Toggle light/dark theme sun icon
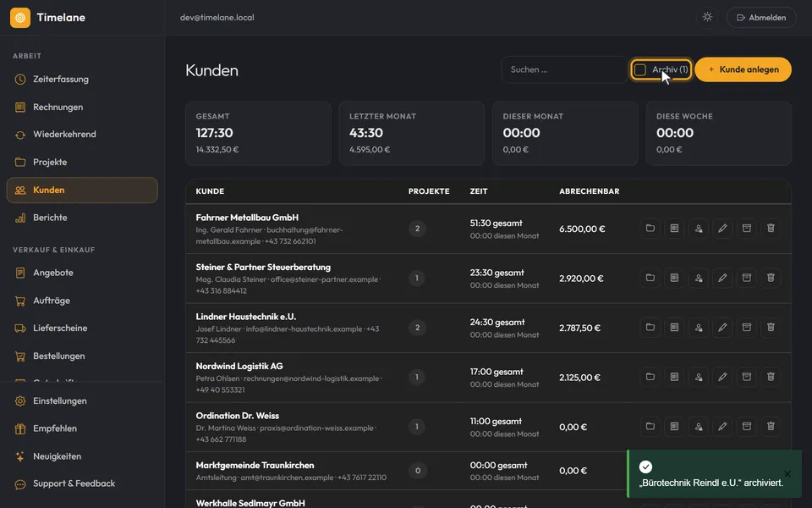Screen dimensions: 812x508 click(707, 17)
